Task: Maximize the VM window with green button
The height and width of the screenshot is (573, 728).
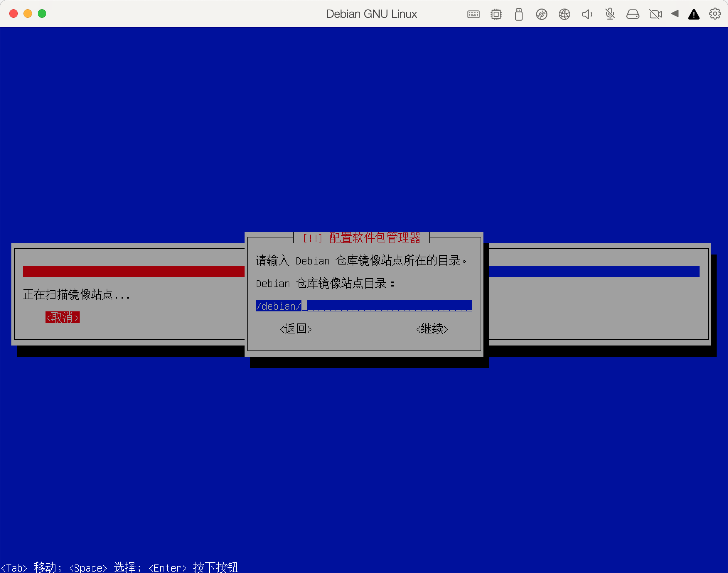Action: [x=42, y=14]
